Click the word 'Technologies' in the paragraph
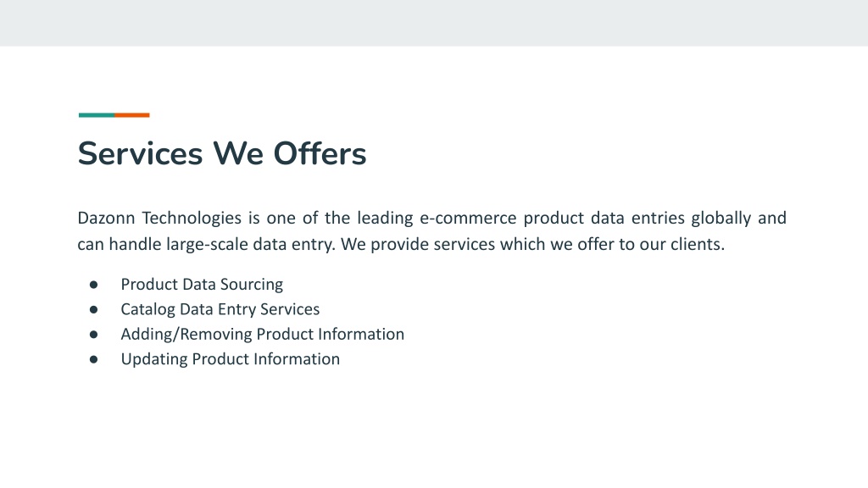The width and height of the screenshot is (868, 488). pyautogui.click(x=192, y=219)
